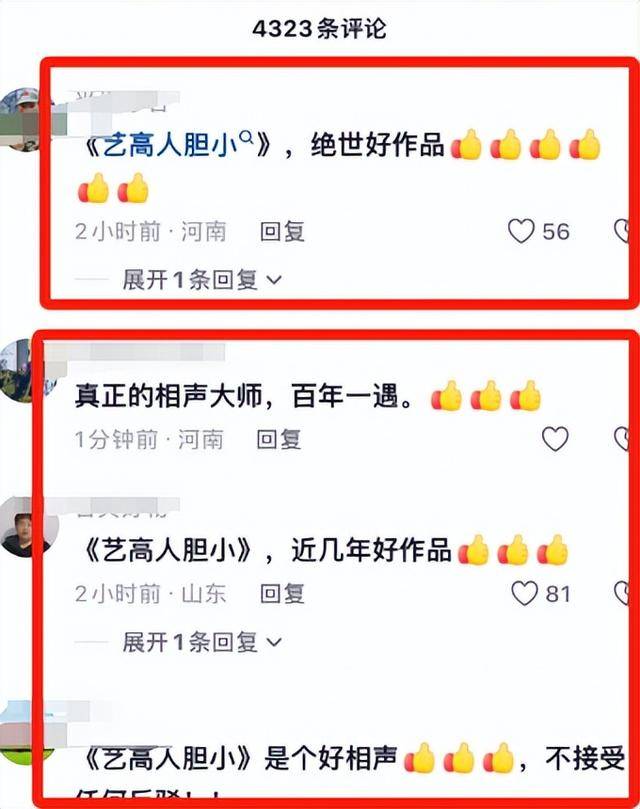This screenshot has width=640, height=809.
Task: Open avatar of the Shandong commenter
Action: [29, 527]
